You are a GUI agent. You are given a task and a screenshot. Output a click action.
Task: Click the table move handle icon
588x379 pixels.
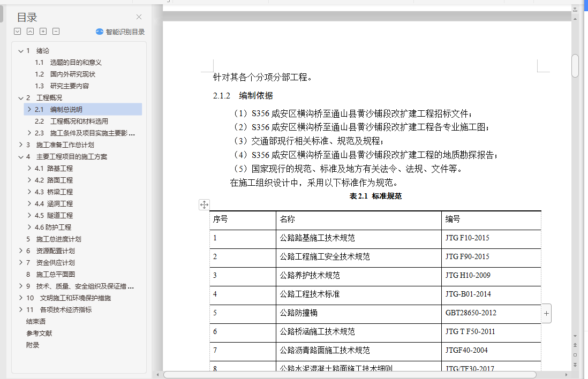tap(205, 204)
